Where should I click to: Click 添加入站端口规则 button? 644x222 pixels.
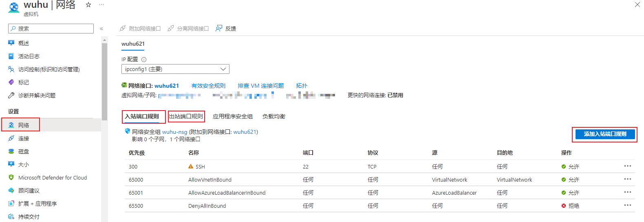[x=605, y=134]
